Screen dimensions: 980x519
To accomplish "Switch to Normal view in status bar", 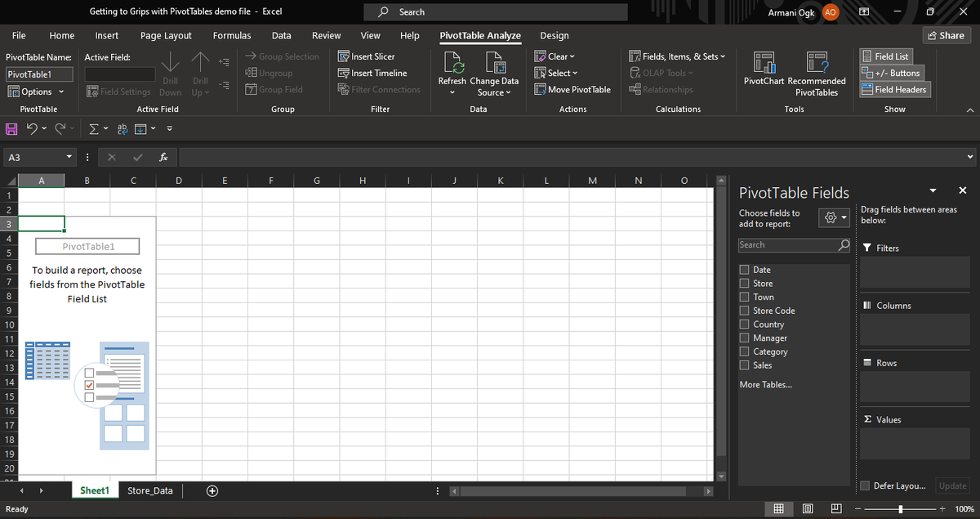I will click(x=779, y=508).
